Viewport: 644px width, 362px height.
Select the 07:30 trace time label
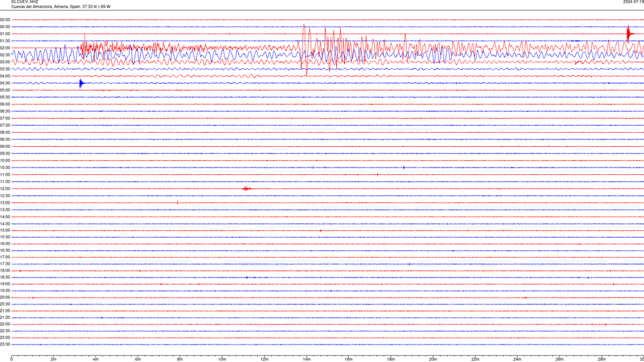5,125
